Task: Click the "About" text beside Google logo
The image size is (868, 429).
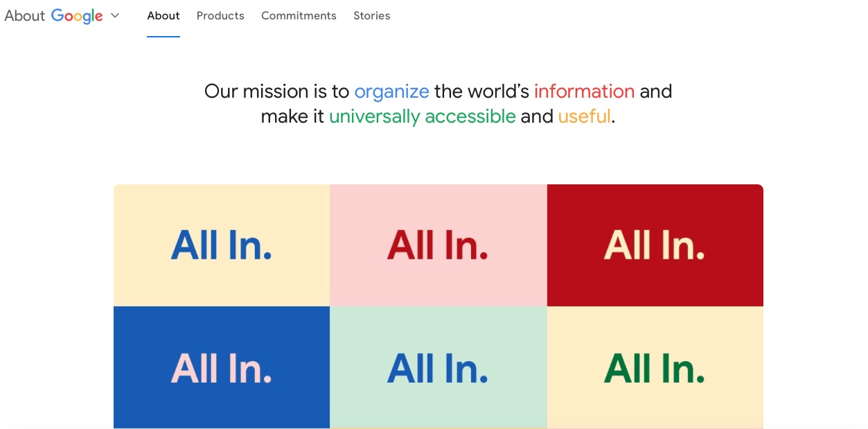Action: point(25,16)
